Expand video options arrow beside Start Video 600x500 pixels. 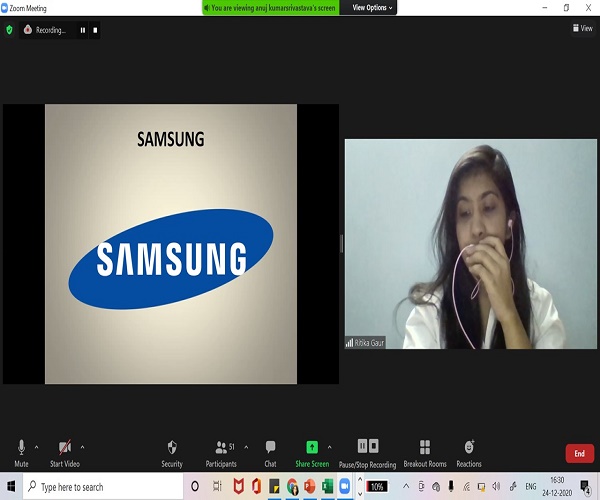82,447
